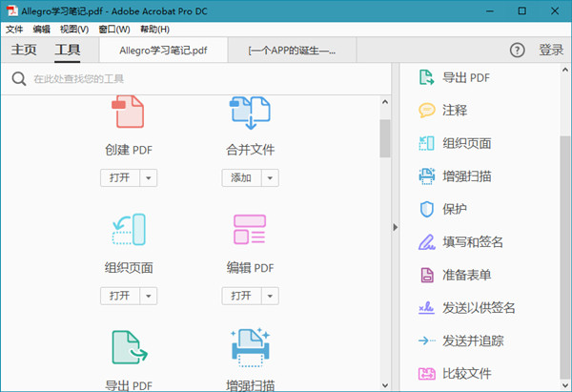Expand dropdown arrow under 编辑 PDF

coord(271,296)
